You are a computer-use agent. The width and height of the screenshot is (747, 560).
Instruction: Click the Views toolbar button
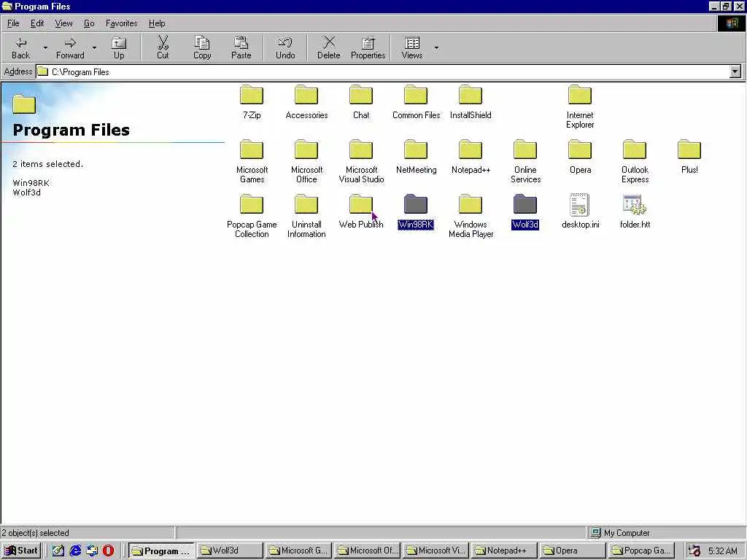(412, 47)
